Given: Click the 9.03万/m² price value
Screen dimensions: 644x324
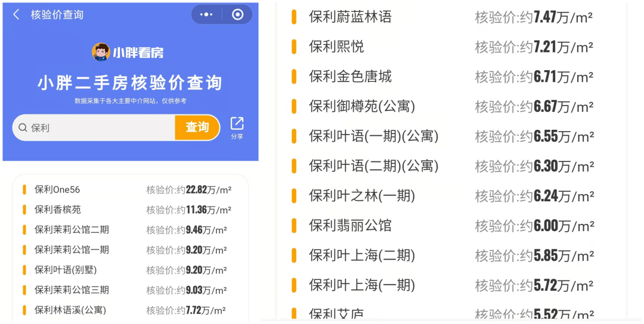Looking at the screenshot, I should click(x=206, y=291).
